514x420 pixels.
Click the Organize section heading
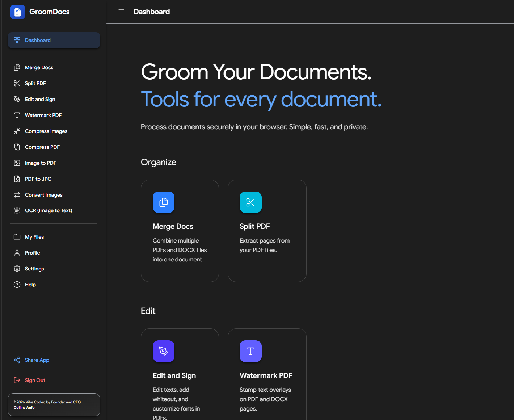(x=159, y=162)
